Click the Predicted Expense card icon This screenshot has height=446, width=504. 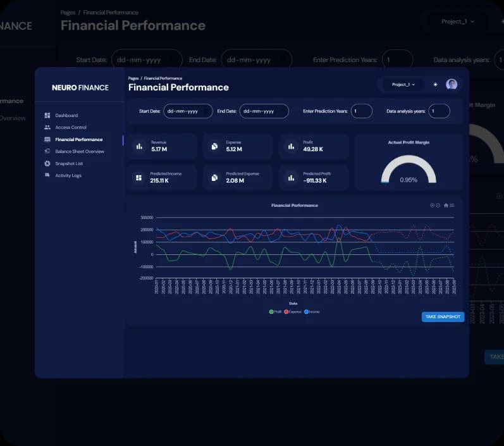214,178
